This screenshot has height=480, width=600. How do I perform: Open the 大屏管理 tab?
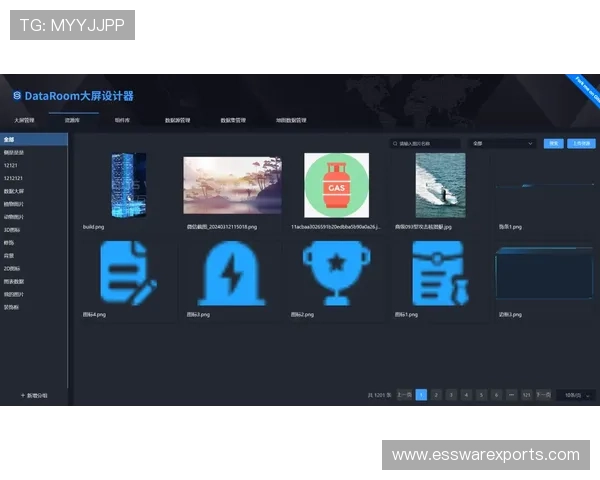[24, 120]
